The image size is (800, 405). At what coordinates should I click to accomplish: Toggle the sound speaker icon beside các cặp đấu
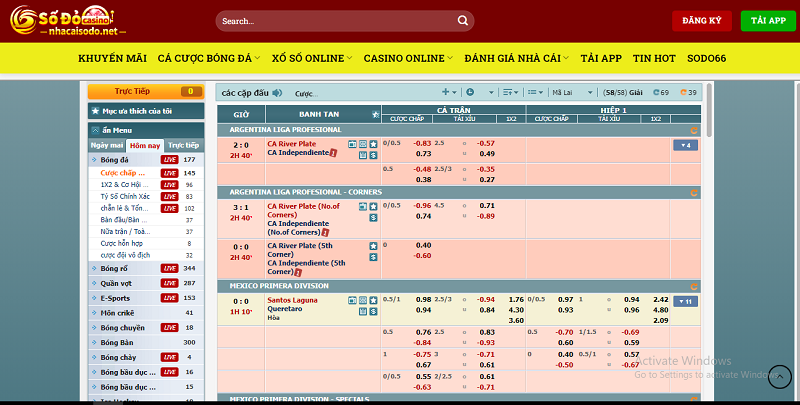tap(278, 92)
